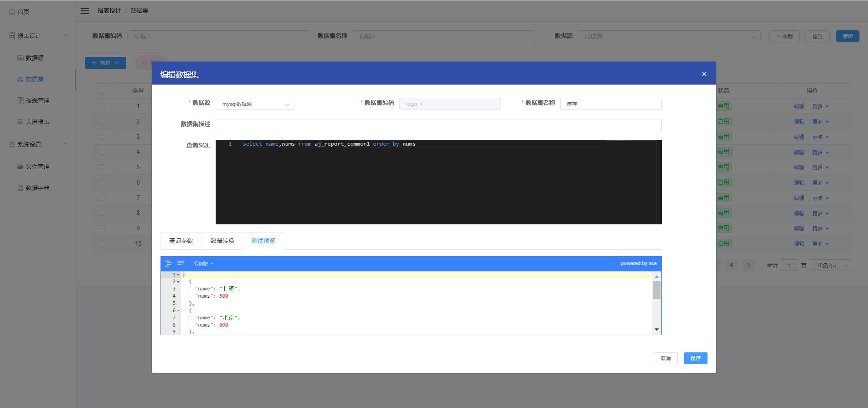Screen dimensions: 868x408
Task: Click into the 数据集描述 field in the dialog
Action: coord(439,125)
